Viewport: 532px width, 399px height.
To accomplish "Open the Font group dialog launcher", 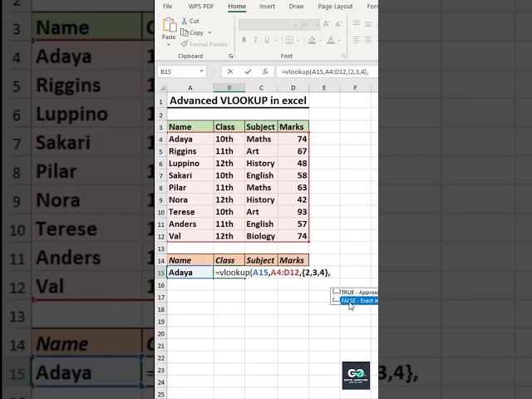I will 343,56.
